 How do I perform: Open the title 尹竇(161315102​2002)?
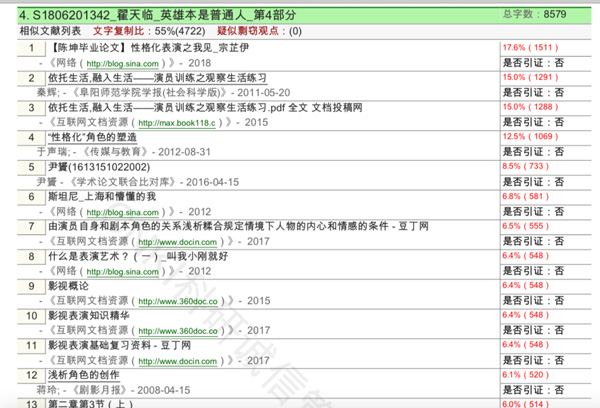pos(99,167)
